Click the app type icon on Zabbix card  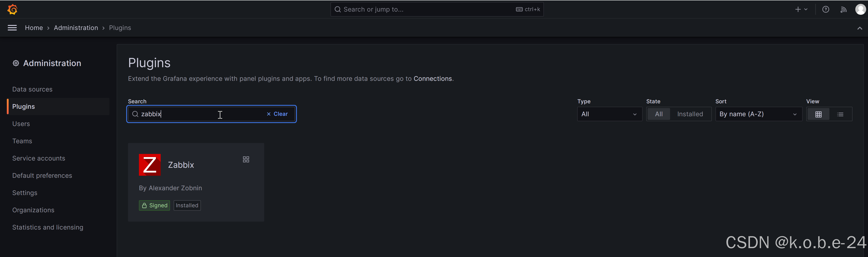246,159
